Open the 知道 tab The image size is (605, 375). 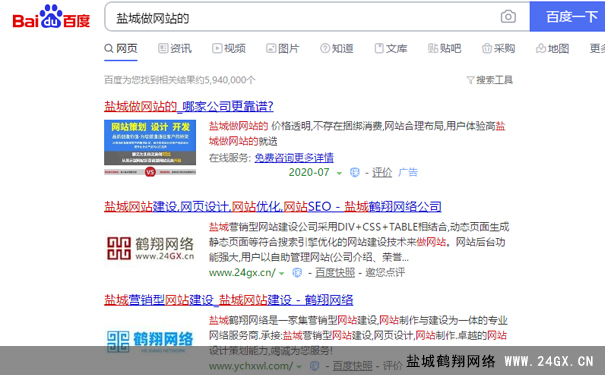click(x=337, y=48)
